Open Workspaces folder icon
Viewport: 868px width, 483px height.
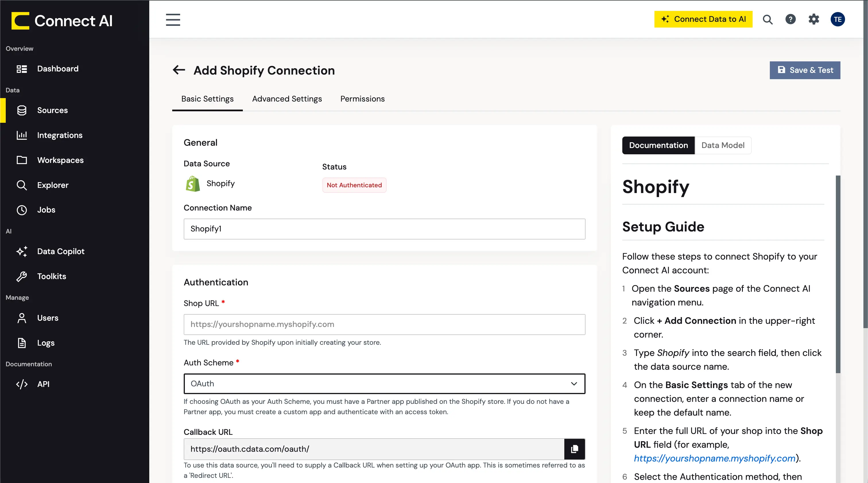tap(22, 160)
